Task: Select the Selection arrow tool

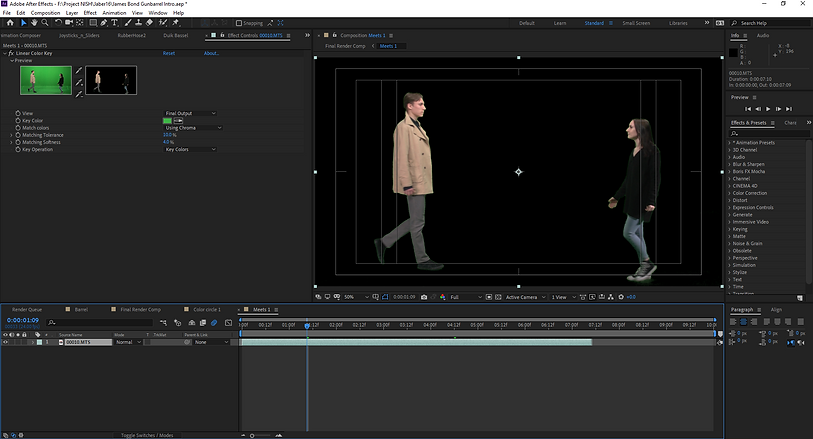Action: [x=23, y=23]
